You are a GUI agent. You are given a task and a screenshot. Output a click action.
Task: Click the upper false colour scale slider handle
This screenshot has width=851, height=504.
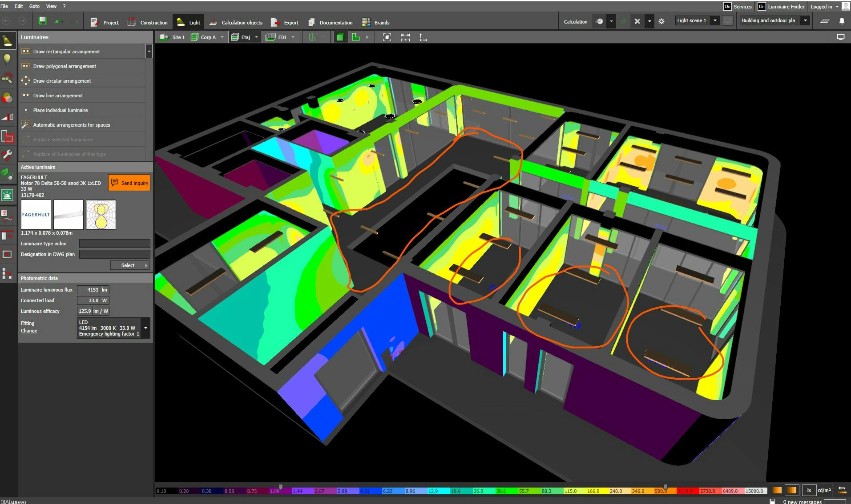tap(665, 487)
